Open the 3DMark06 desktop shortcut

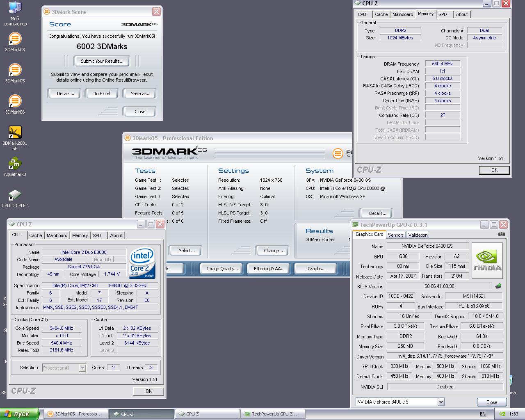click(15, 105)
